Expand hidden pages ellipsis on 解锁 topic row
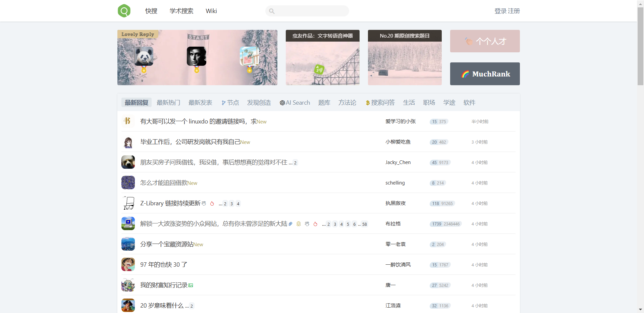 point(323,224)
